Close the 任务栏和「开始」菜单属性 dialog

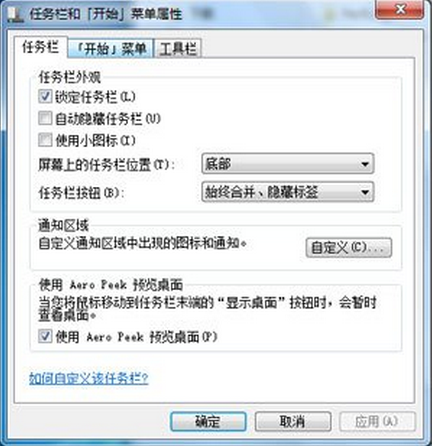[400, 9]
